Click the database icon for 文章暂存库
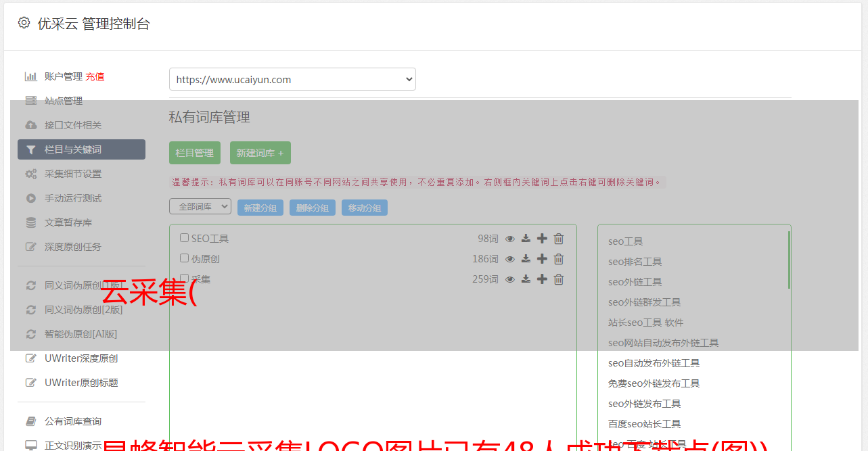The image size is (868, 451). tap(30, 222)
